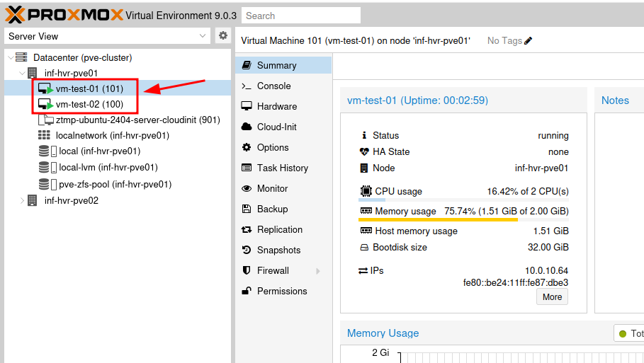
Task: Open the Console menu item
Action: click(273, 86)
